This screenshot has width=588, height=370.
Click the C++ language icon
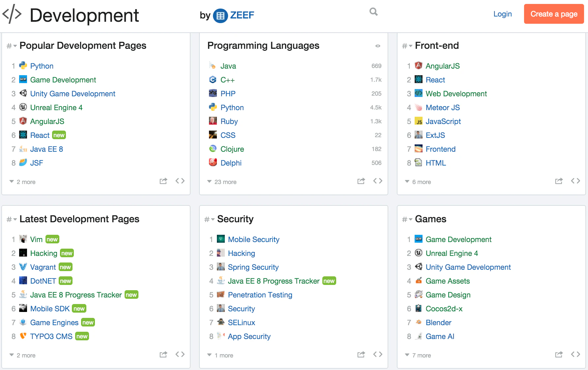click(x=213, y=79)
